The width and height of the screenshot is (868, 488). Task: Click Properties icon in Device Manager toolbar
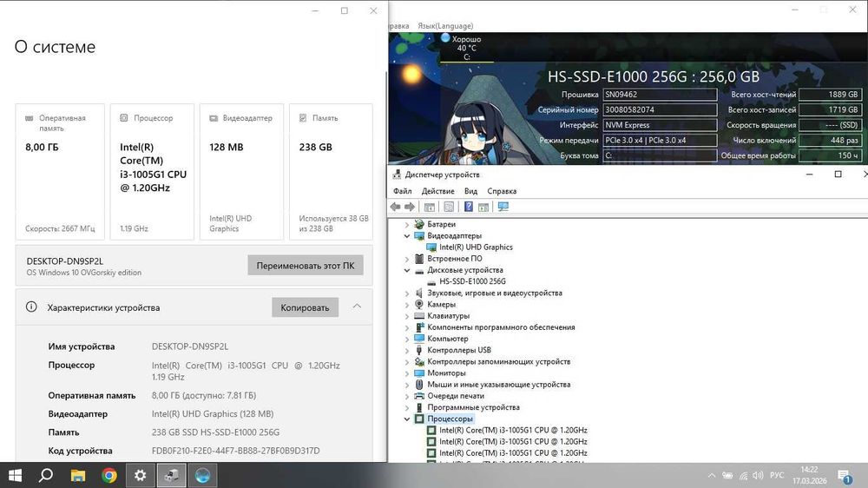point(449,207)
